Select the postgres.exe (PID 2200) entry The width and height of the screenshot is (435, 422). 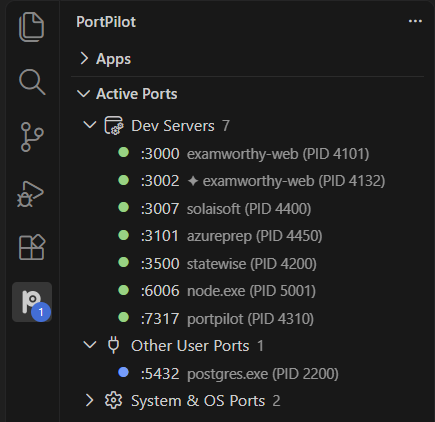263,374
